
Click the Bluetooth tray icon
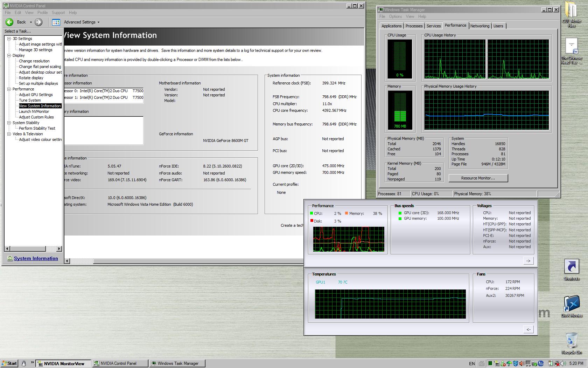click(541, 363)
